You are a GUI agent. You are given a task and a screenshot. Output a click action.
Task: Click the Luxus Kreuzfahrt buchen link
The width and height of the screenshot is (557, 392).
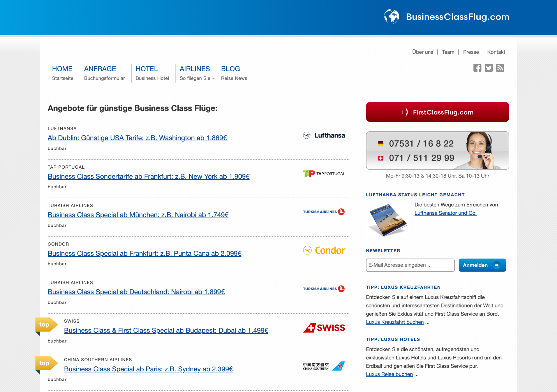[395, 322]
